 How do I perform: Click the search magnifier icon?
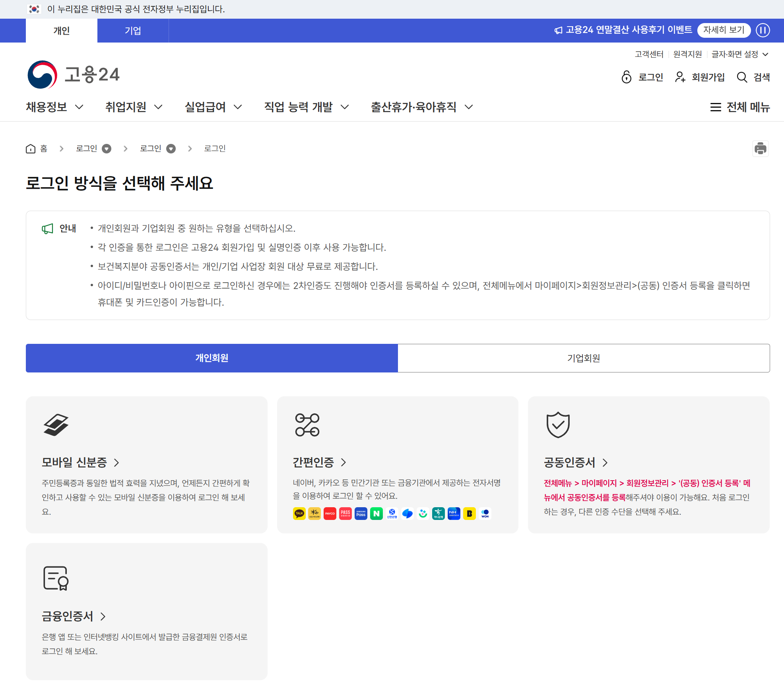742,77
